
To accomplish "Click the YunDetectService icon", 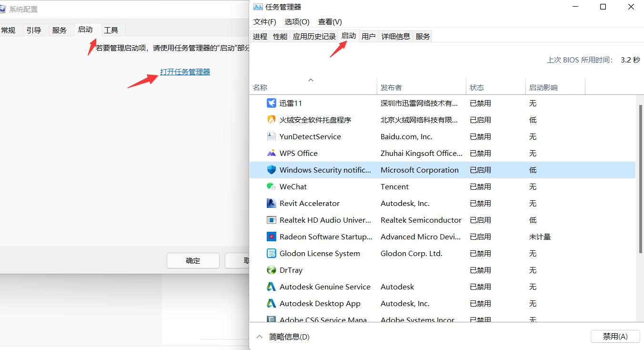I will coord(272,136).
